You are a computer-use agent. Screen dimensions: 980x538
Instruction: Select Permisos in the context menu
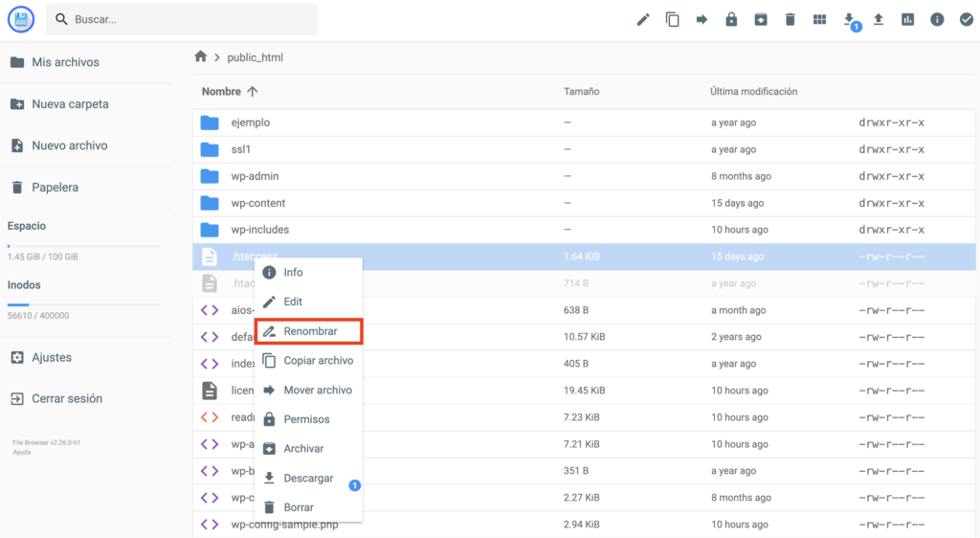click(306, 419)
